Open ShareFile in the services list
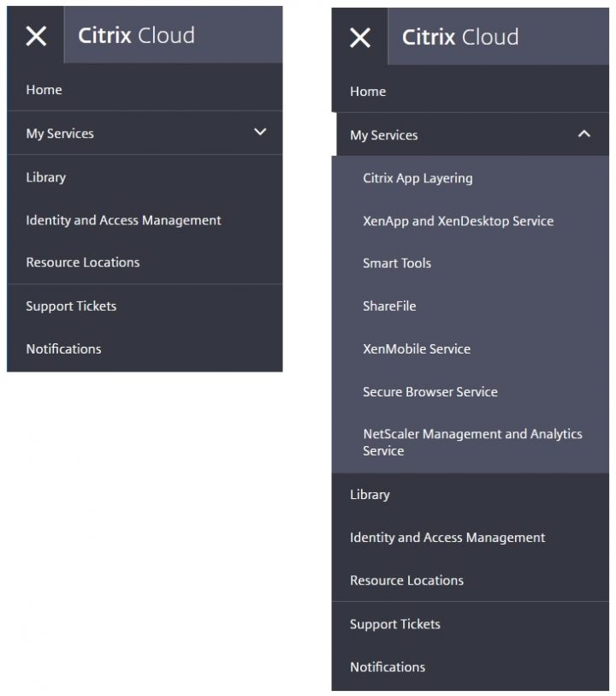This screenshot has width=616, height=696. coord(389,306)
